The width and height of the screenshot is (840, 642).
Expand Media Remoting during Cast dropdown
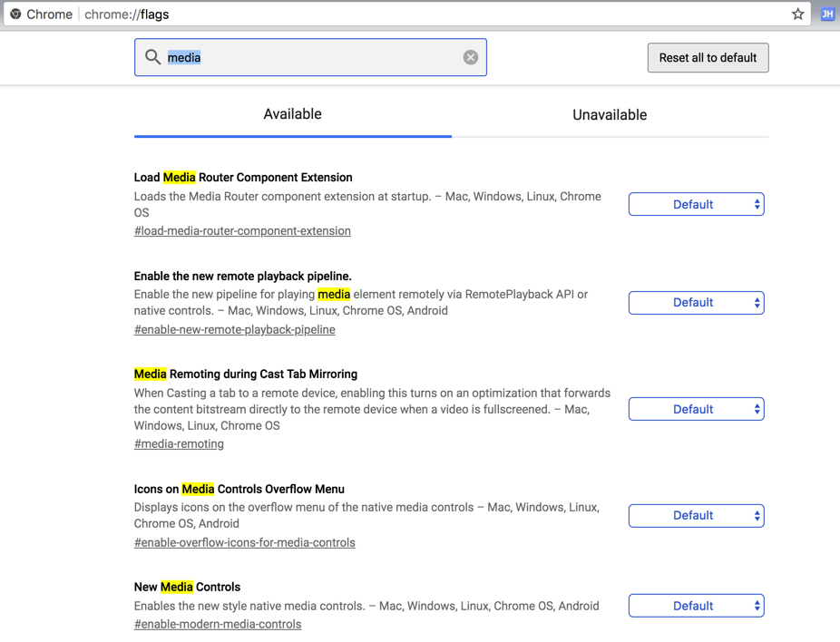(x=696, y=409)
